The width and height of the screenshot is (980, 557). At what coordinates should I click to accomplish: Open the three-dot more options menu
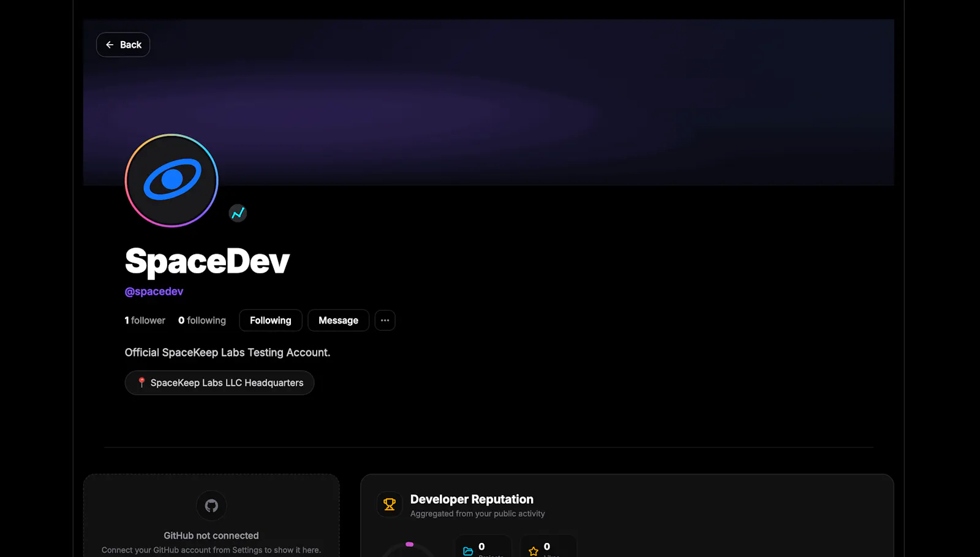(x=385, y=320)
